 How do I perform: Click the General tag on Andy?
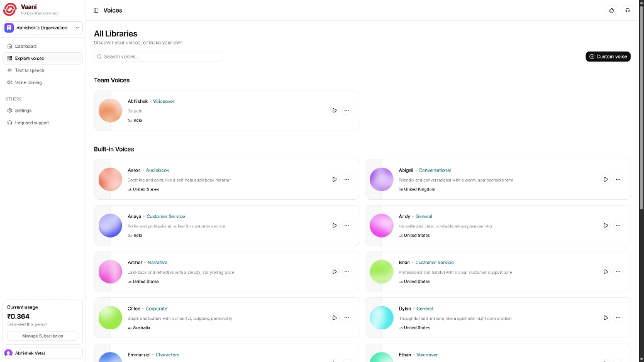coord(423,216)
